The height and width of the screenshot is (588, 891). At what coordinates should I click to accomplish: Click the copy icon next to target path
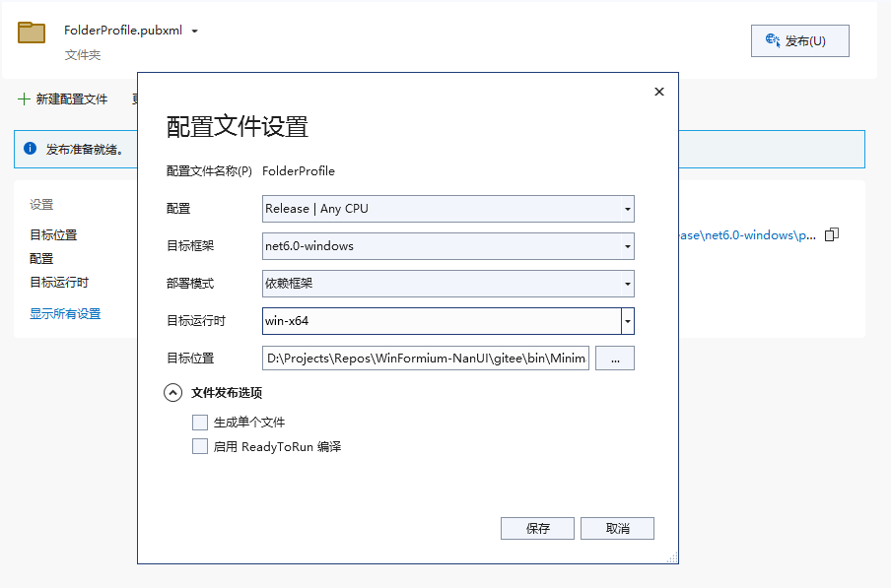pyautogui.click(x=832, y=234)
